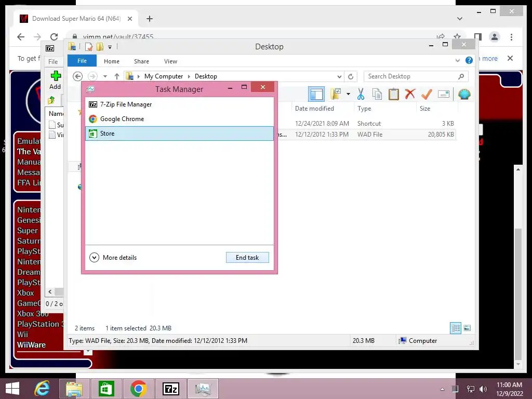Click the up folder icon in 7-Zip

[x=51, y=100]
